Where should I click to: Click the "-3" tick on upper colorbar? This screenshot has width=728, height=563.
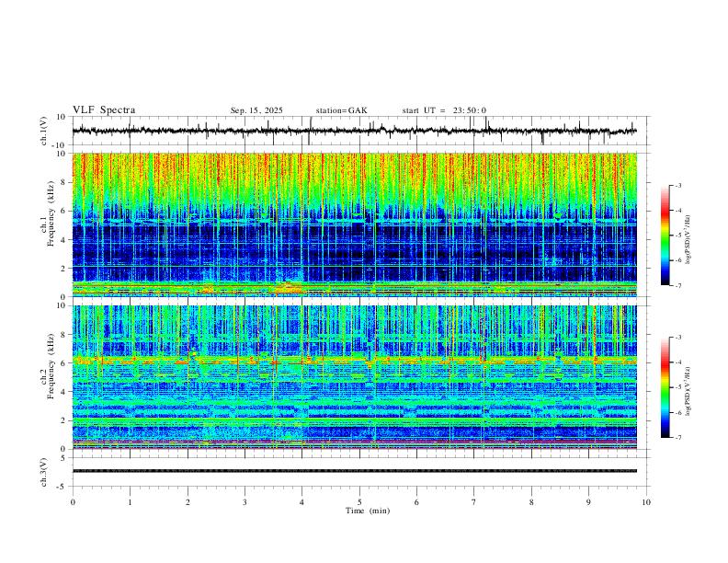677,185
